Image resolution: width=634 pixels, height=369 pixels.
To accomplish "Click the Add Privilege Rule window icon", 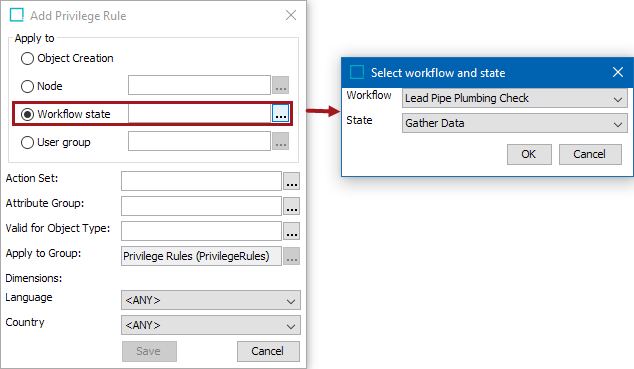I will (x=17, y=15).
